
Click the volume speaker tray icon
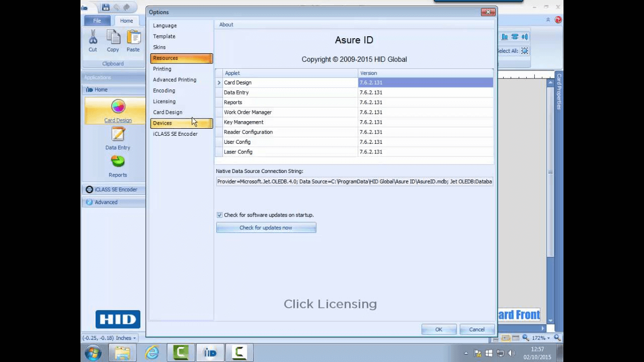[511, 353]
